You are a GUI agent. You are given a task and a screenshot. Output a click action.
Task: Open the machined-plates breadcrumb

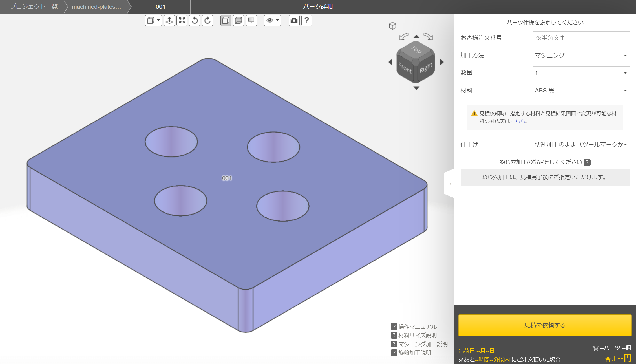(96, 6)
